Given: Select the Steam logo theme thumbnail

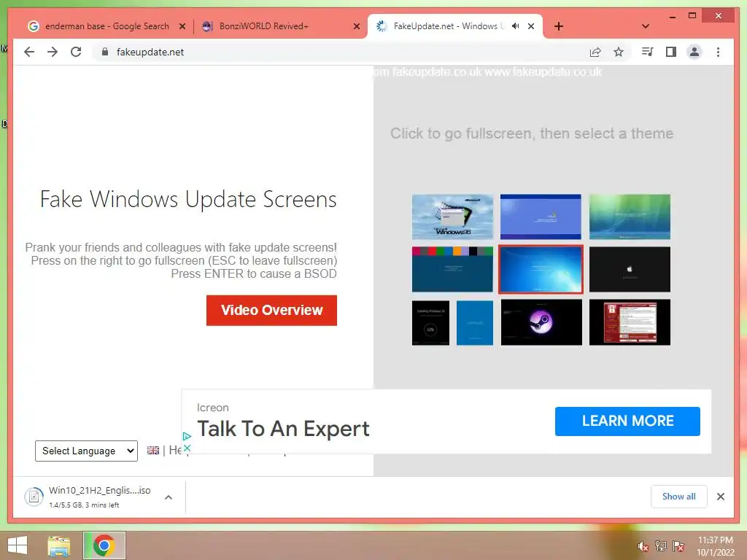Looking at the screenshot, I should [541, 322].
